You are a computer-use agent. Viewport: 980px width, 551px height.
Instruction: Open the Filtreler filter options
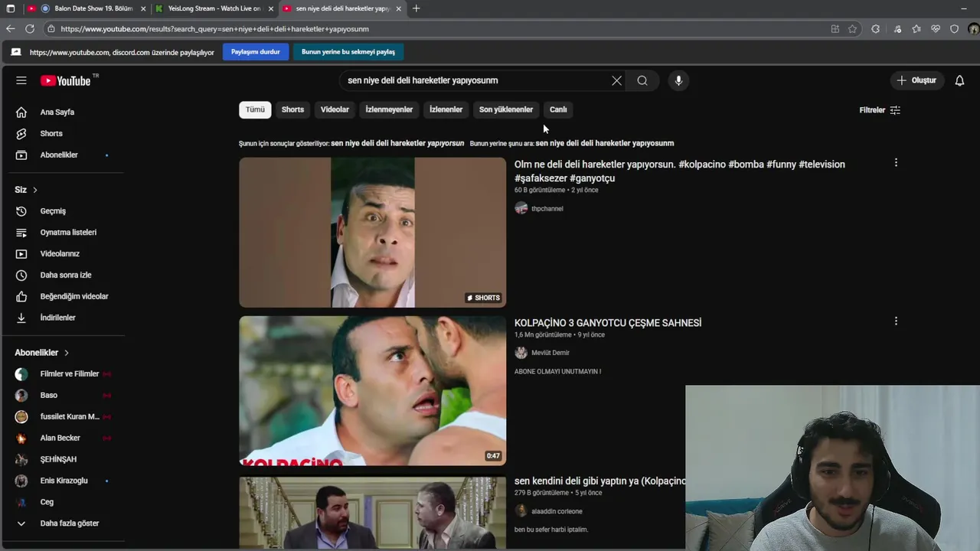[880, 110]
